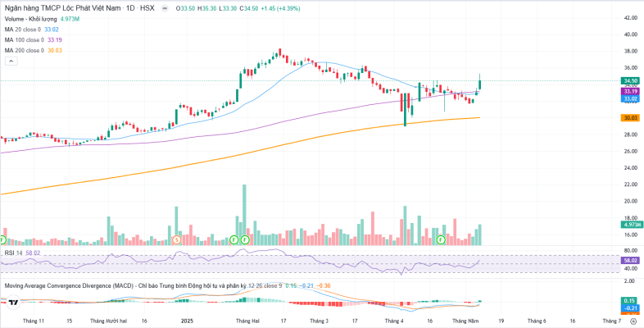Click the blue 33.02 MA 20 price label
Screen dimensions: 644x328
(630, 99)
